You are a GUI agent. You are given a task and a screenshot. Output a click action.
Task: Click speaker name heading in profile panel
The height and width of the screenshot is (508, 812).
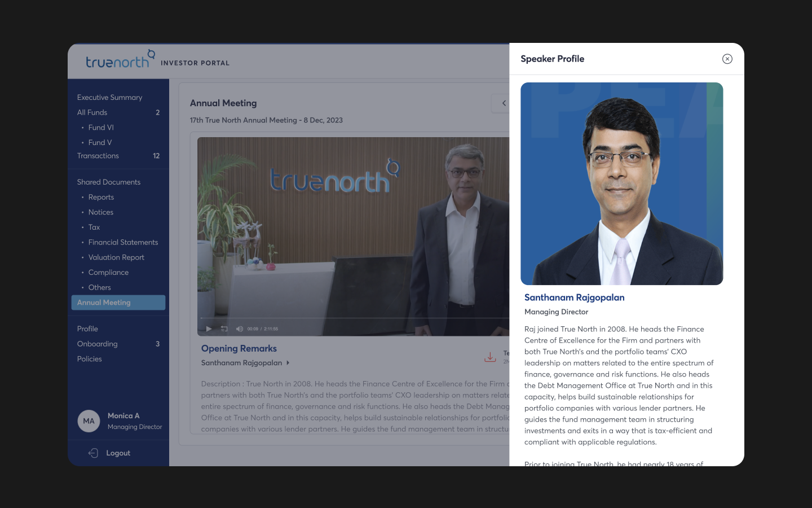coord(574,297)
